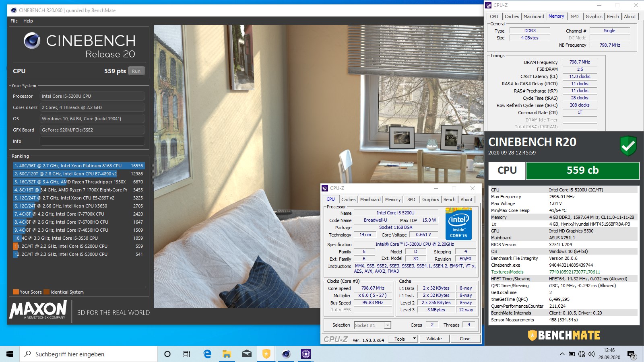The width and height of the screenshot is (644, 362).
Task: Click Close button in CPU-Z
Action: (x=465, y=339)
